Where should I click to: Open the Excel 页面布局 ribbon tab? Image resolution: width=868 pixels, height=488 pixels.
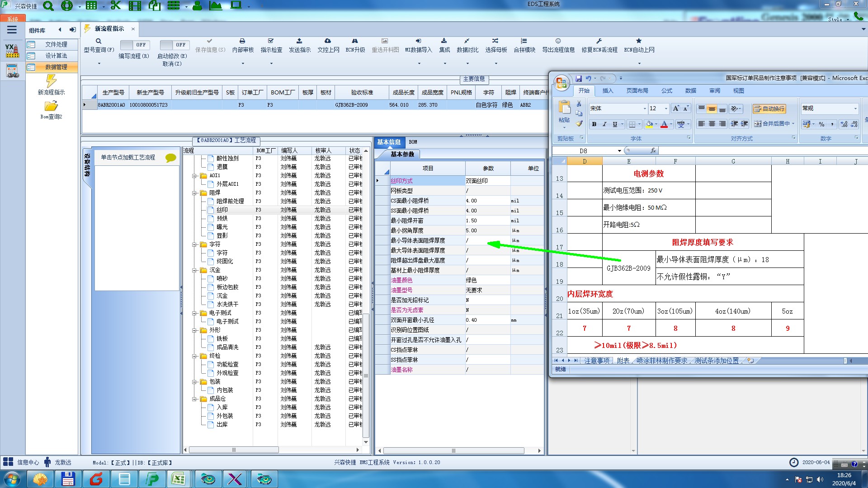pyautogui.click(x=637, y=91)
